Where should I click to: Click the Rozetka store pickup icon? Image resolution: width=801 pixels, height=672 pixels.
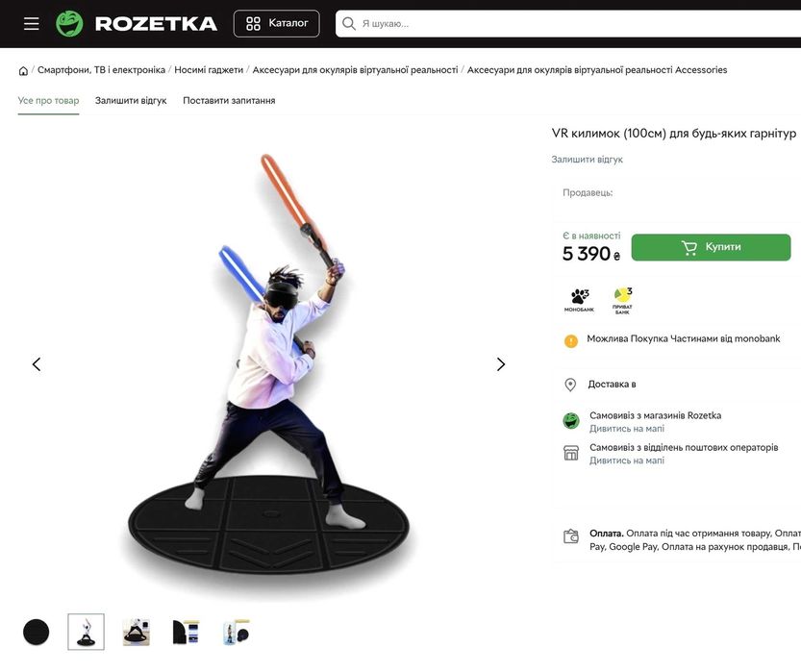571,421
